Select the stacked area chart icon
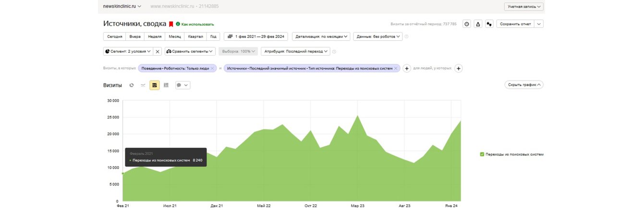The width and height of the screenshot is (644, 210). [154, 85]
